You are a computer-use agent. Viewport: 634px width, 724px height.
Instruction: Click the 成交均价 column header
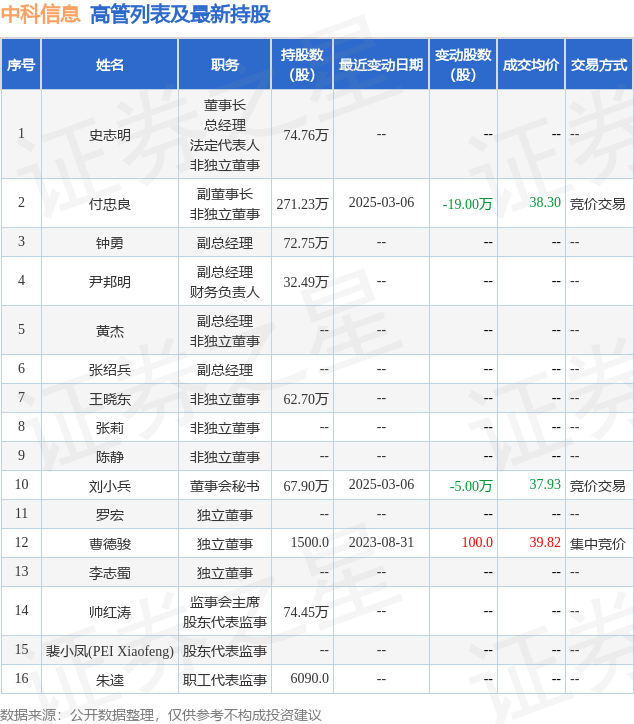coord(531,65)
